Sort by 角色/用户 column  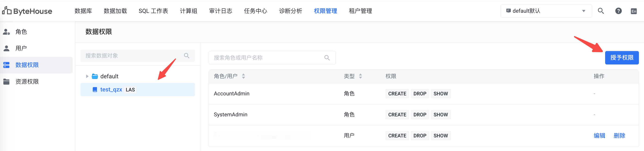(x=243, y=76)
